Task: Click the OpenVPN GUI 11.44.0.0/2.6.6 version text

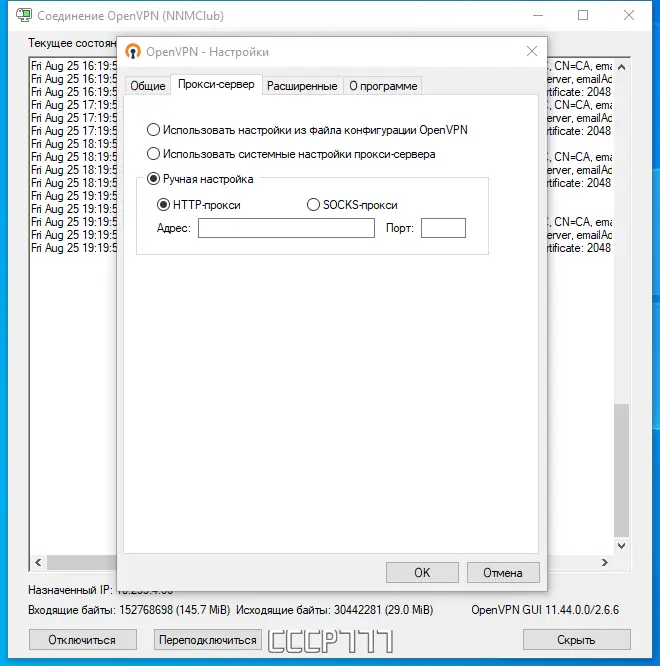Action: click(545, 610)
